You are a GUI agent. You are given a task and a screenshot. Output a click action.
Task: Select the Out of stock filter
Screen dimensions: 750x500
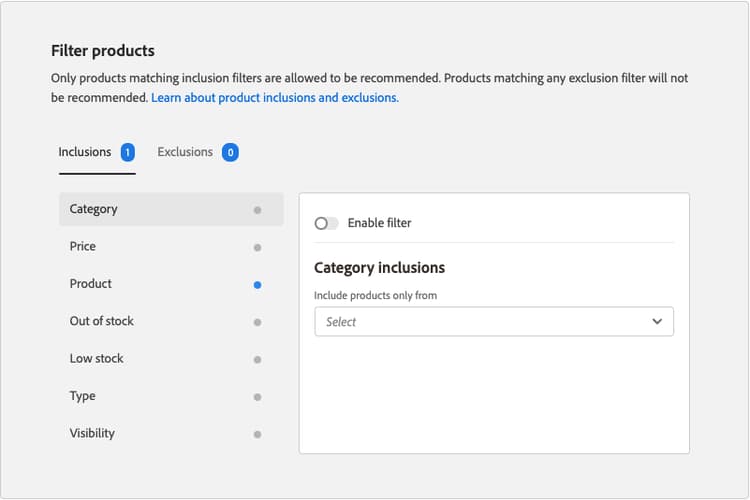pos(102,321)
